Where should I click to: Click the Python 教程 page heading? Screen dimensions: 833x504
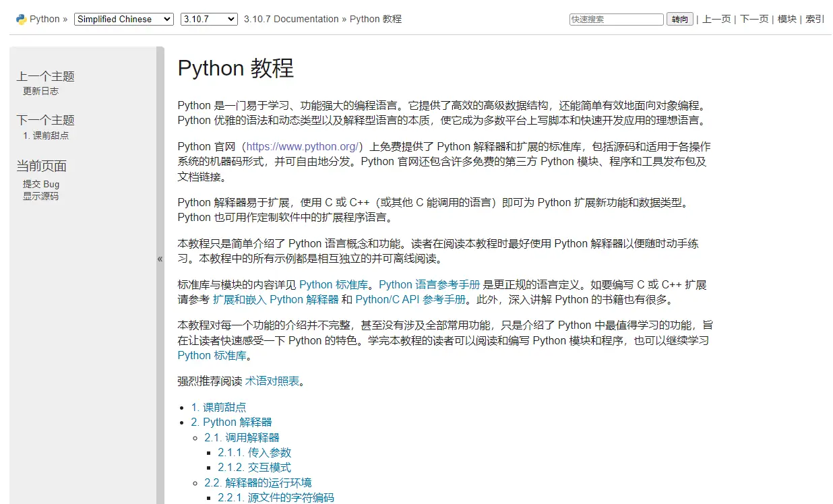click(x=236, y=68)
